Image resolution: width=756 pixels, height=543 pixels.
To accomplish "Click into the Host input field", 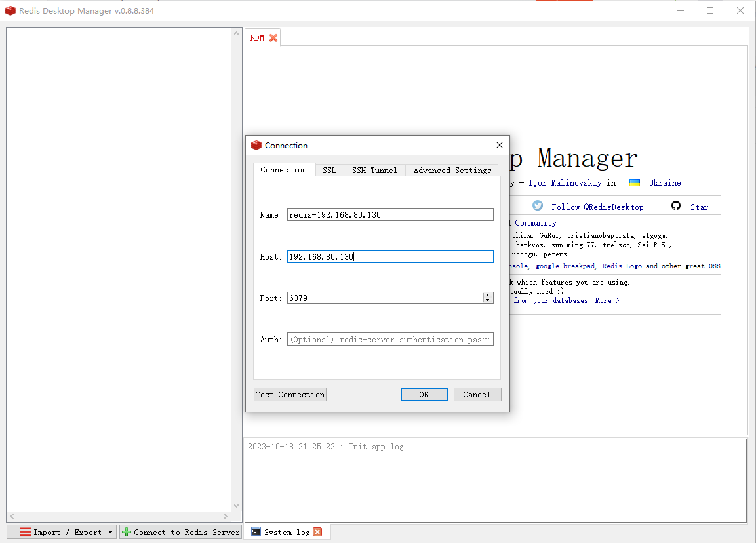I will tap(390, 256).
